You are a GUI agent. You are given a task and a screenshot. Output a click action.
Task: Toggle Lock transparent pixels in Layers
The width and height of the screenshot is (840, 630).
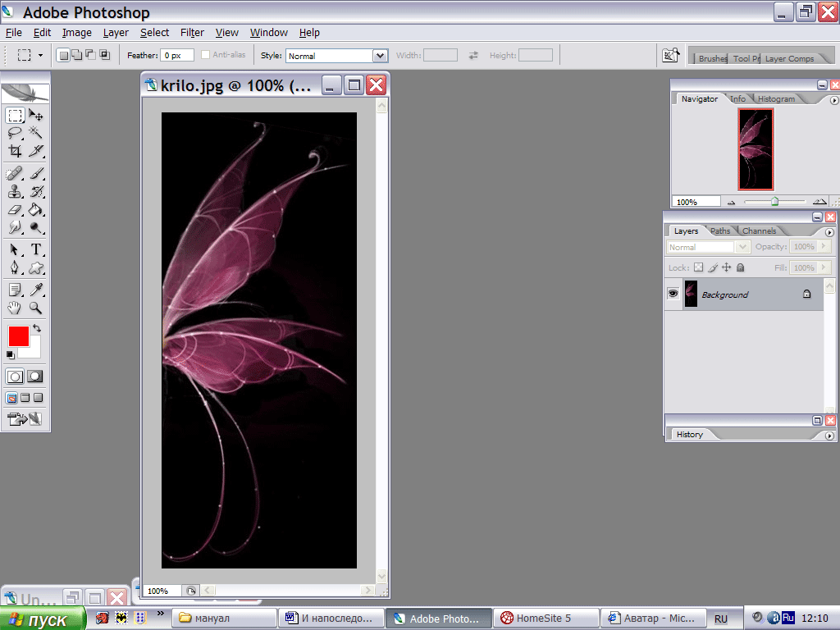699,267
